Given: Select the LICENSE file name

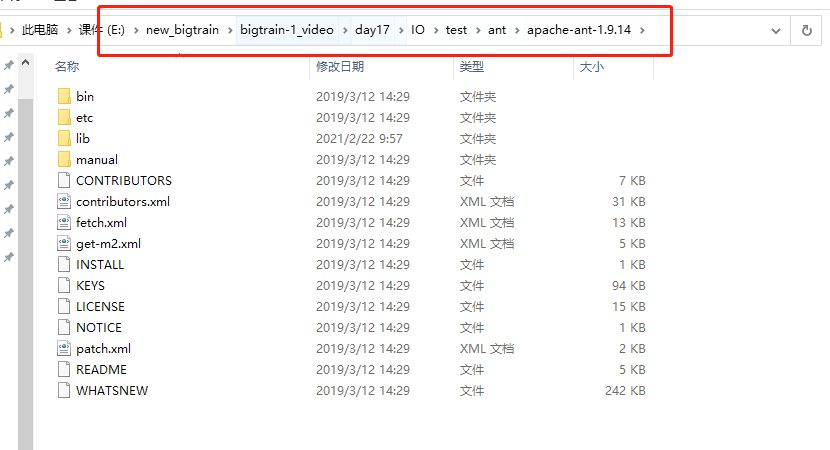Looking at the screenshot, I should [x=101, y=307].
